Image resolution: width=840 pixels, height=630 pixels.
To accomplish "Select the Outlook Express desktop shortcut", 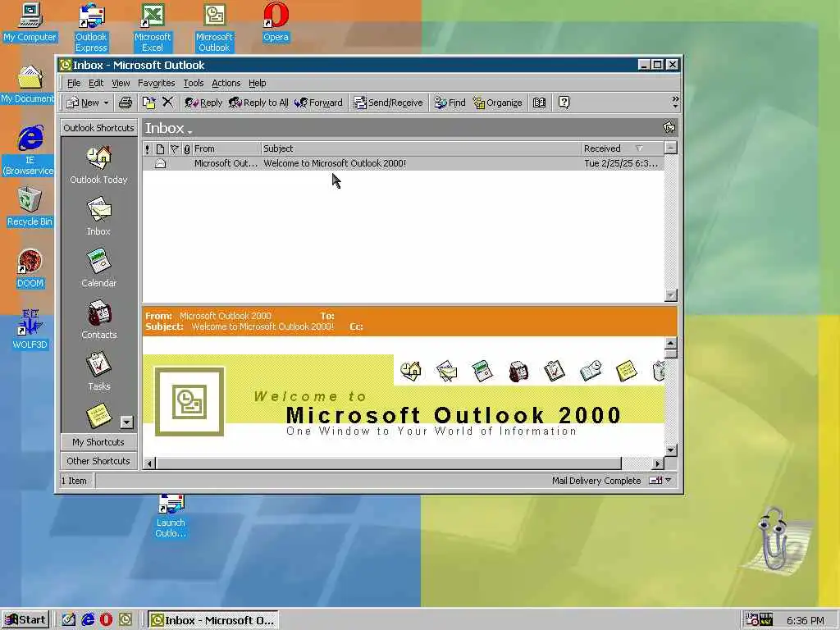I will (91, 27).
